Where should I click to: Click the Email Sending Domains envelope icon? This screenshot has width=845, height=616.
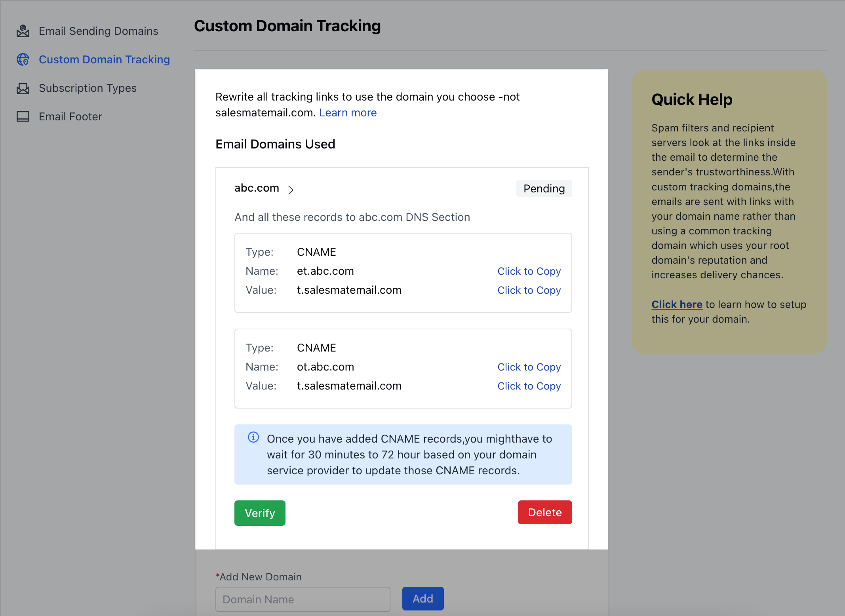(x=23, y=31)
